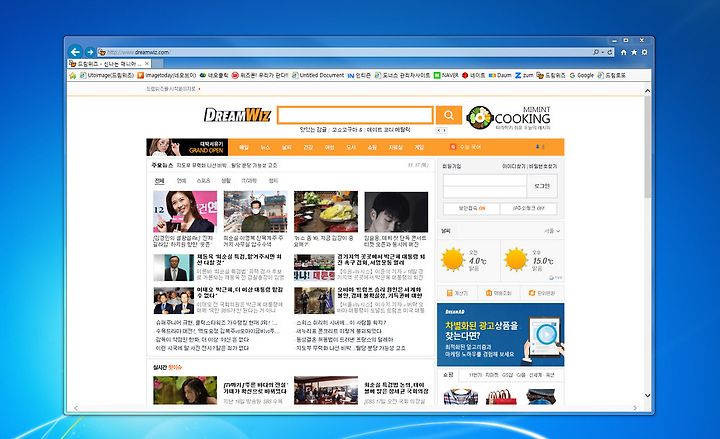The image size is (720, 439).
Task: Click the morning 4.0°C sun weather icon
Action: click(x=453, y=260)
